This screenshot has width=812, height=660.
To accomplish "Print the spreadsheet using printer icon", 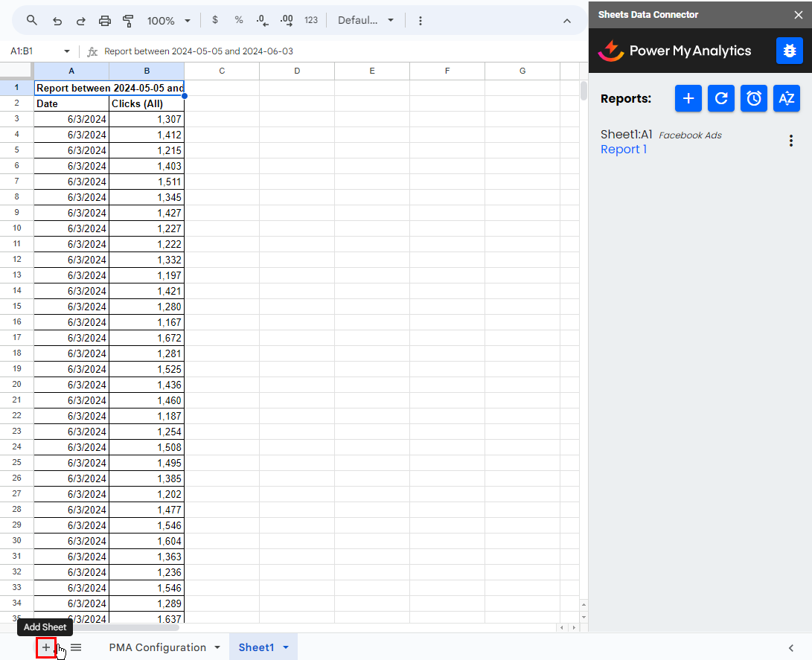I will coord(105,21).
